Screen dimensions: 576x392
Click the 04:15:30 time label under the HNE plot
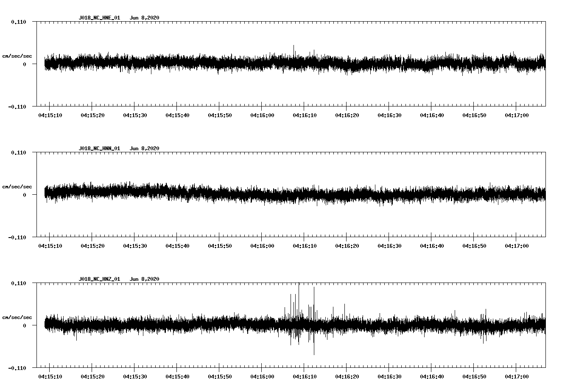[x=135, y=115]
